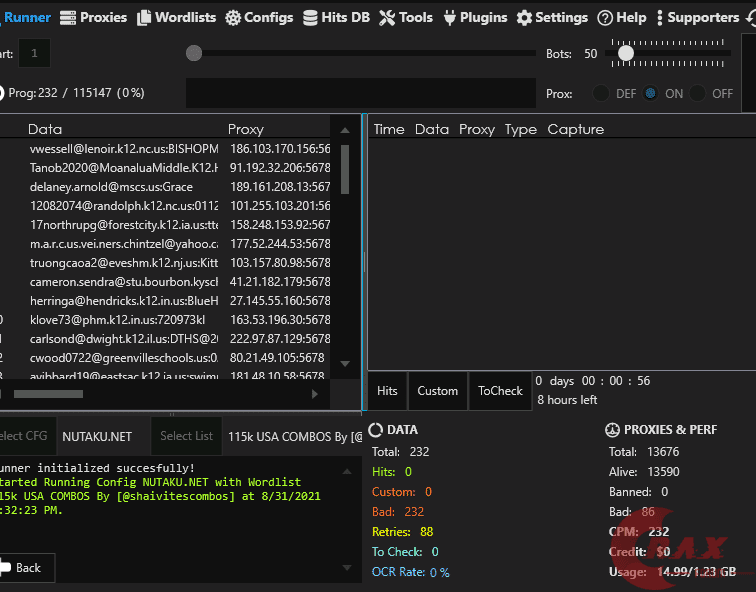Show the Hits results
This screenshot has height=592, width=756.
coord(387,391)
